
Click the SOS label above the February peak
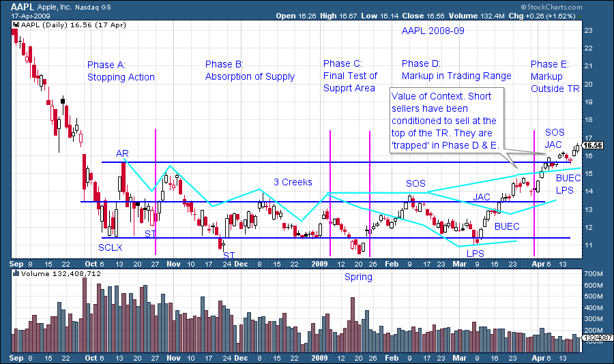[415, 183]
